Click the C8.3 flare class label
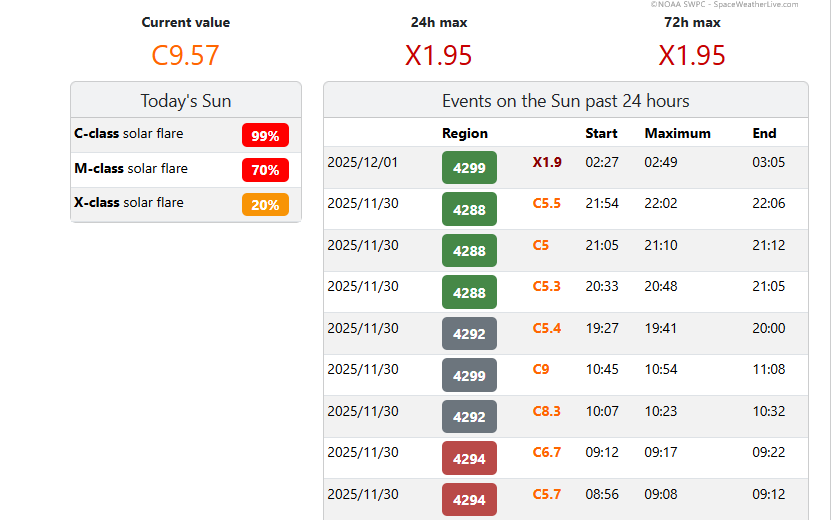 [546, 411]
